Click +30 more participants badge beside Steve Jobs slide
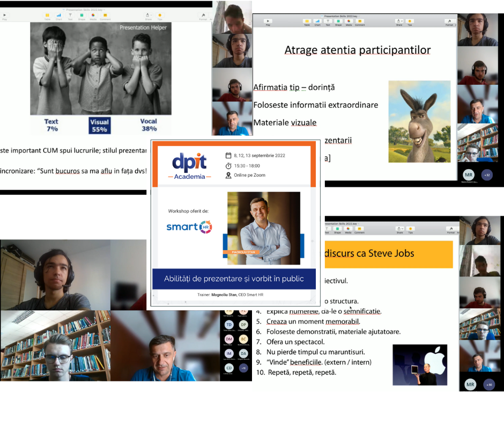This screenshot has height=423, width=504. (489, 385)
